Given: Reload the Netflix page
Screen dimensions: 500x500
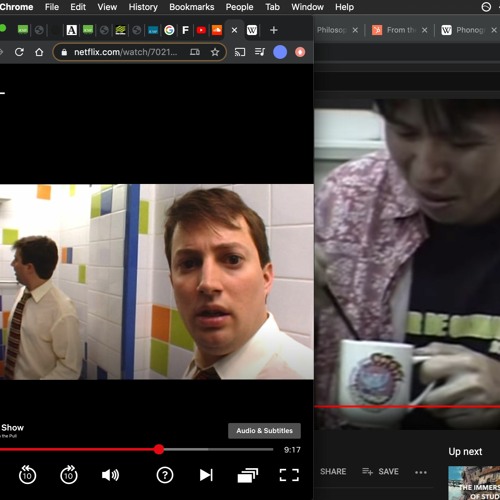Looking at the screenshot, I should pyautogui.click(x=19, y=52).
